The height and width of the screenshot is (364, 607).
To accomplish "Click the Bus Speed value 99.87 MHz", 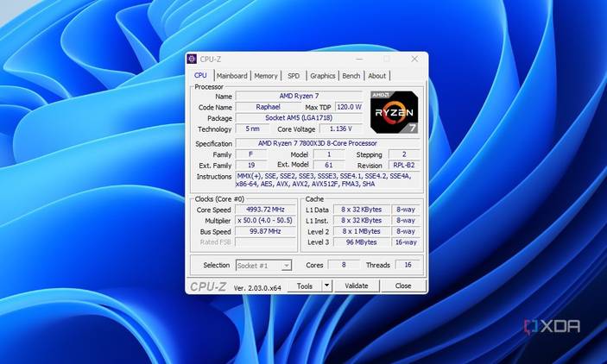I will [266, 231].
